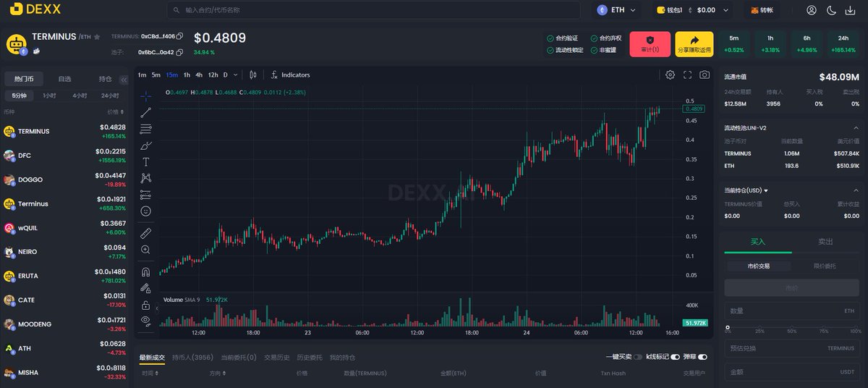This screenshot has width=868, height=388.
Task: Select the trend line drawing tool
Action: (145, 112)
